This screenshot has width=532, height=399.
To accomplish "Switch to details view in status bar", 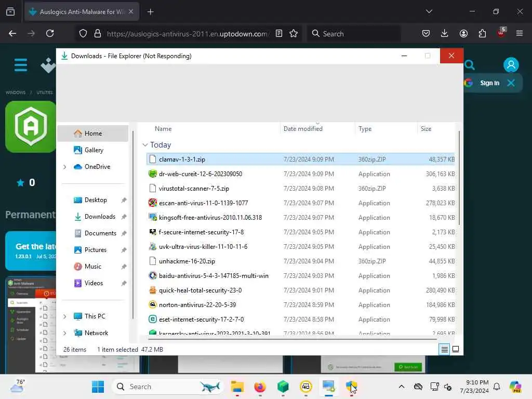I will [x=445, y=349].
